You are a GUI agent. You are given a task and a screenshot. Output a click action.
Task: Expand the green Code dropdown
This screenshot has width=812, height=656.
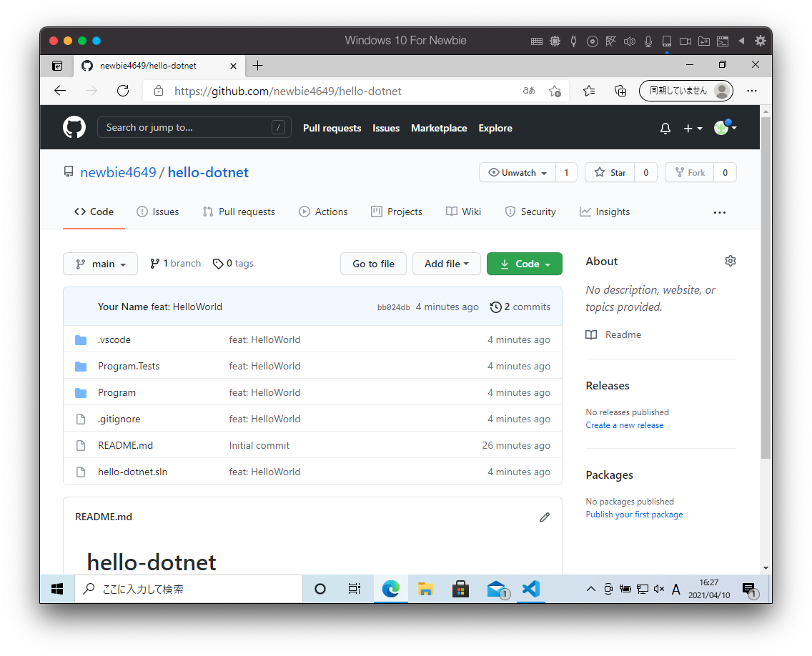click(525, 264)
